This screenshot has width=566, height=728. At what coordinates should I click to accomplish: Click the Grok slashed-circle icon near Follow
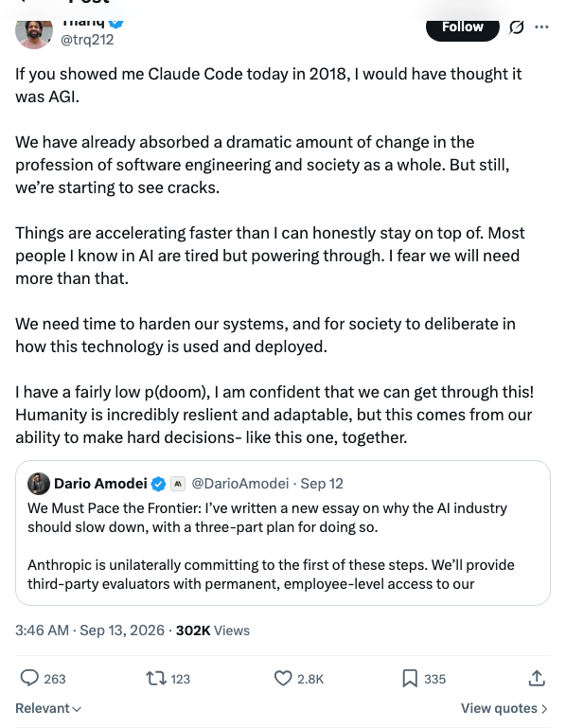point(517,27)
